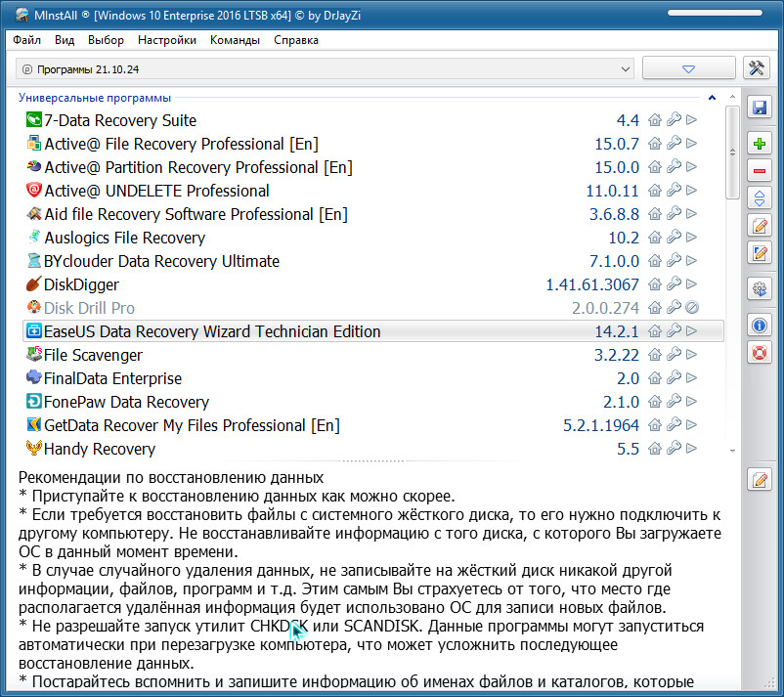The width and height of the screenshot is (784, 697).
Task: Click the play arrow for 7-Data Recovery Suite
Action: 691,120
